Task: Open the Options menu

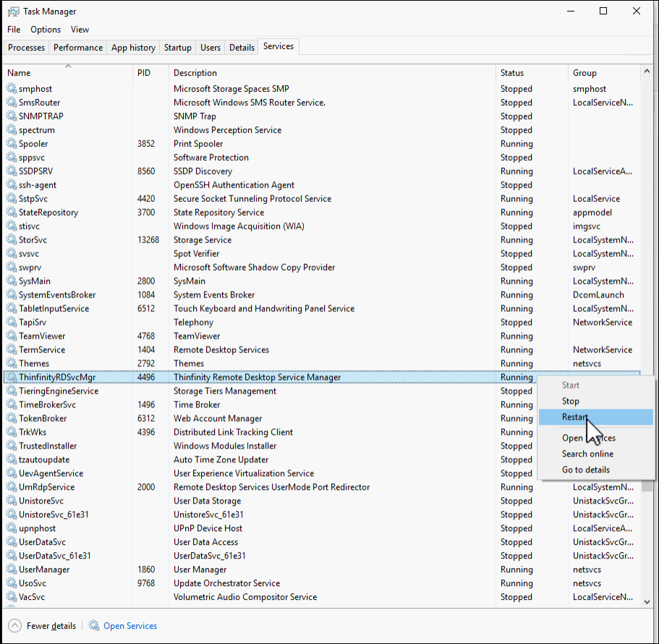Action: [45, 29]
